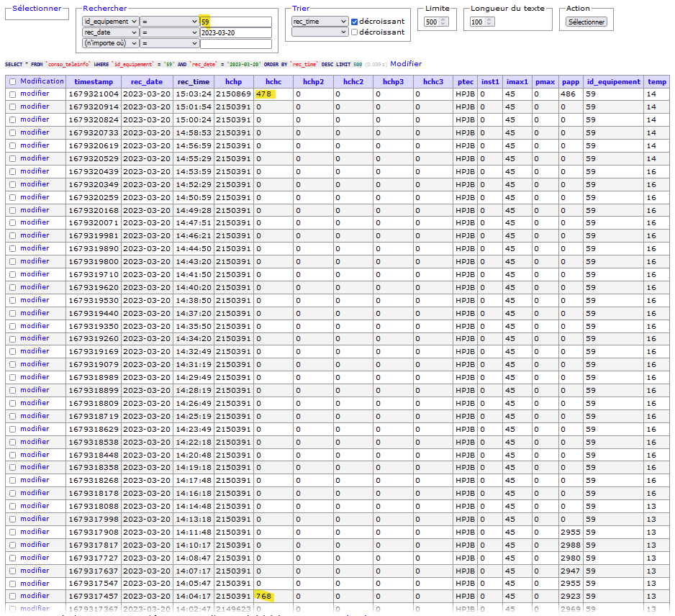Click the Modifier link next to the SQL query
The image size is (675, 616).
click(406, 64)
